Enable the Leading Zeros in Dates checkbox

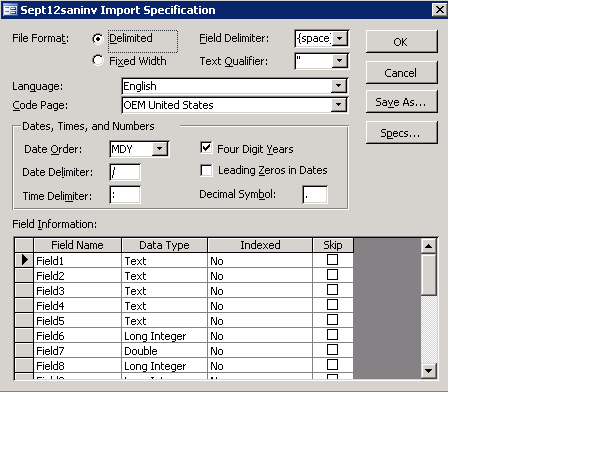pyautogui.click(x=207, y=170)
